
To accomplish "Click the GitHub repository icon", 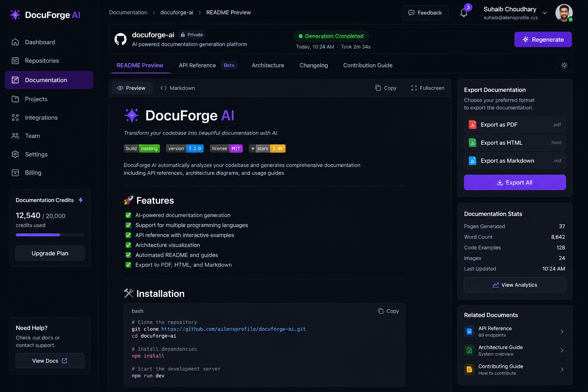I will click(121, 39).
